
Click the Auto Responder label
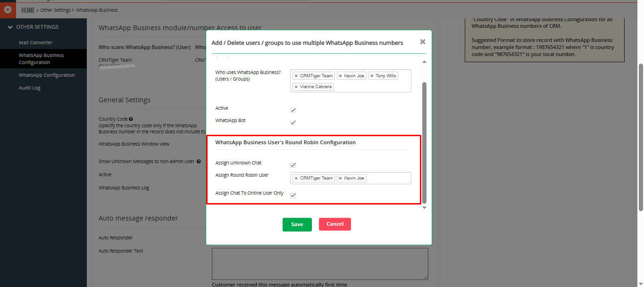(116, 238)
